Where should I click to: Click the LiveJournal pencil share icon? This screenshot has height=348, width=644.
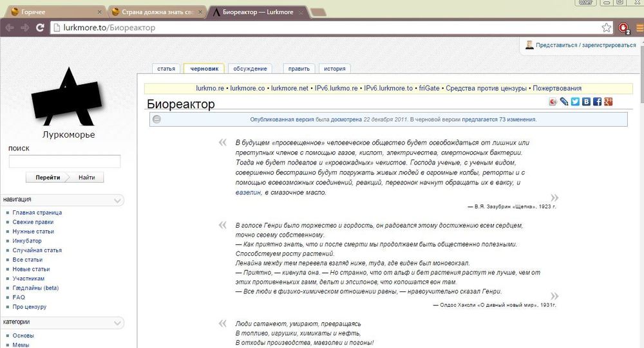coord(564,102)
